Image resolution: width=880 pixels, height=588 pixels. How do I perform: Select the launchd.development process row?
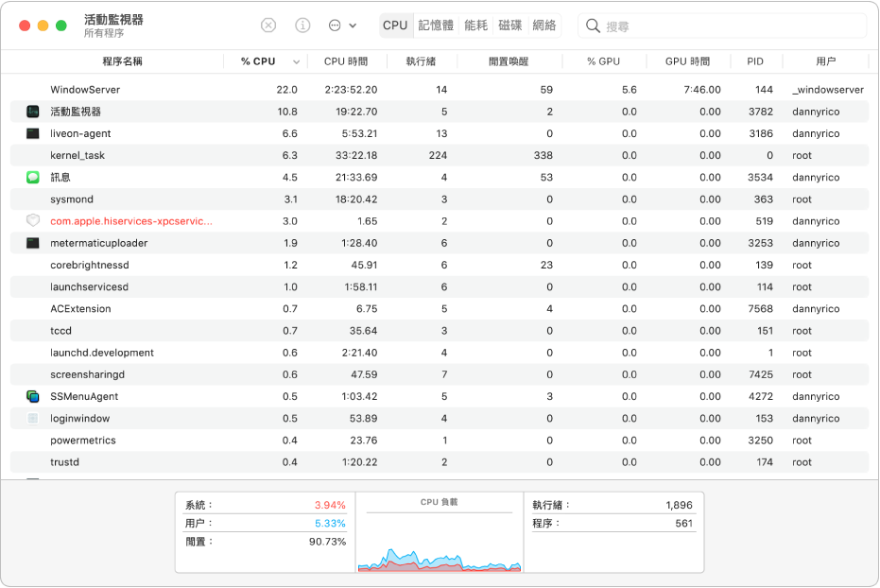tap(440, 353)
